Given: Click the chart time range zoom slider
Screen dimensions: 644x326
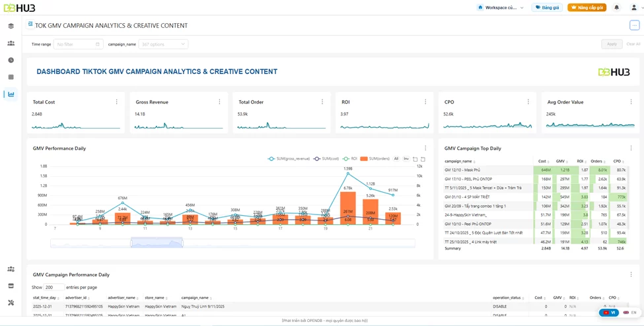Looking at the screenshot, I should [x=233, y=243].
